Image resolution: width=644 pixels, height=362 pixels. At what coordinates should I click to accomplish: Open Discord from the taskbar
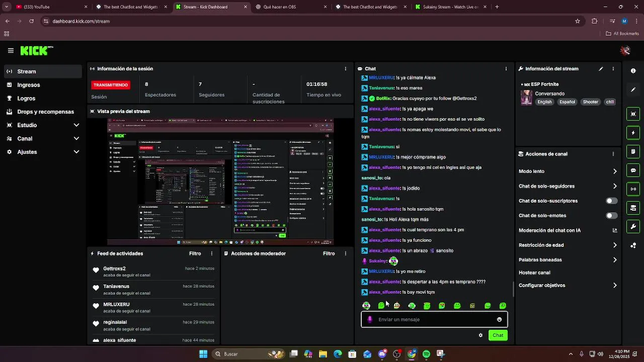pyautogui.click(x=382, y=354)
